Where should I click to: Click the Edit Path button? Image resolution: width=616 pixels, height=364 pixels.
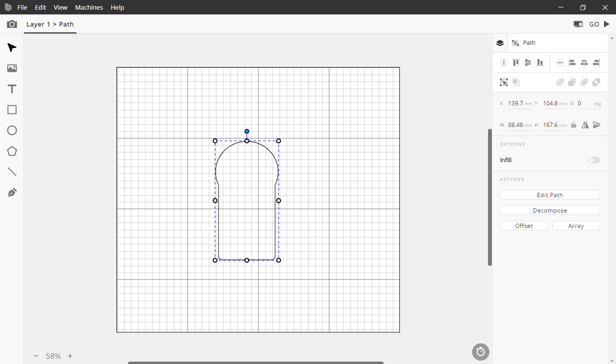(550, 195)
